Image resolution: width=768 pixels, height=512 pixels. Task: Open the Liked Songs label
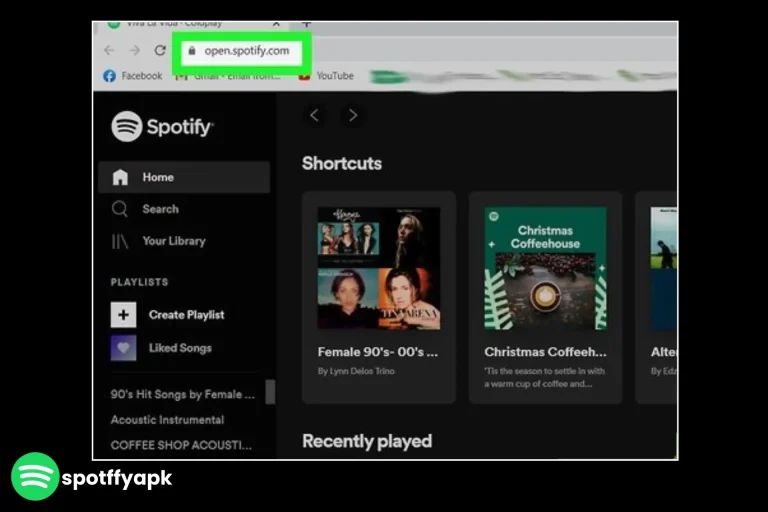tap(180, 348)
